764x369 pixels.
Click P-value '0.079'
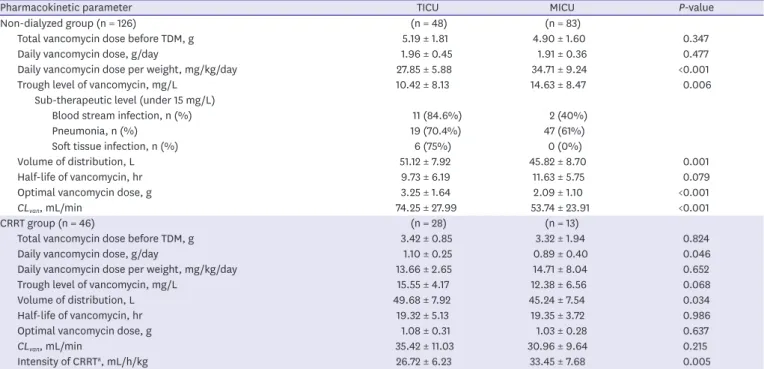point(696,177)
